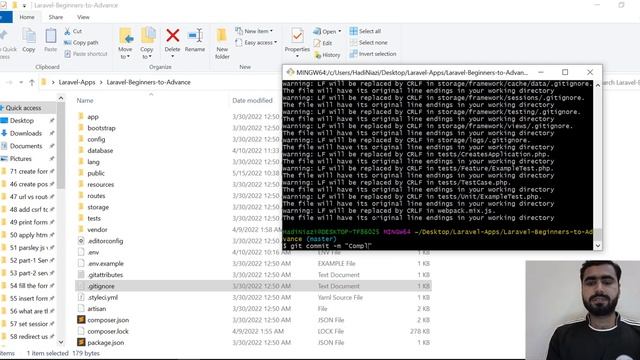Open Pictures in Quick access

(21, 159)
